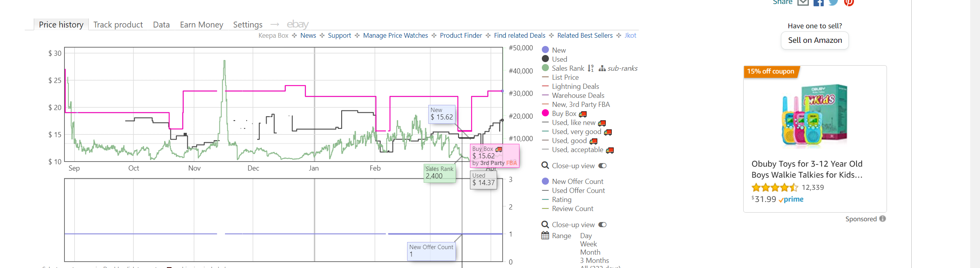Open the Settings tab

click(248, 25)
